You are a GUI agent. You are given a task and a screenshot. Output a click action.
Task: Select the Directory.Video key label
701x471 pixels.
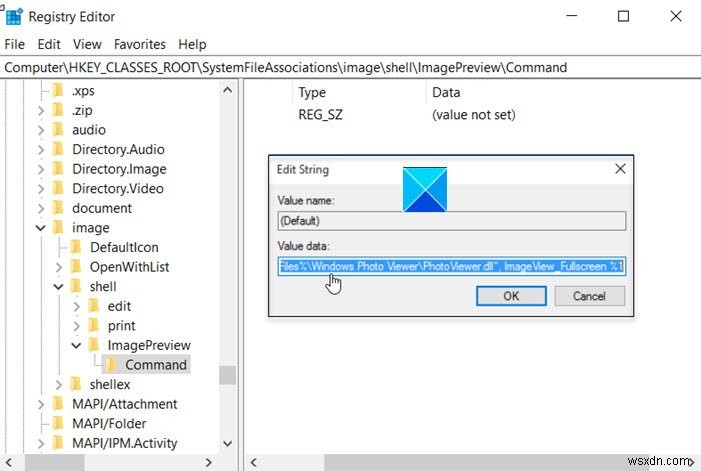[x=118, y=189]
